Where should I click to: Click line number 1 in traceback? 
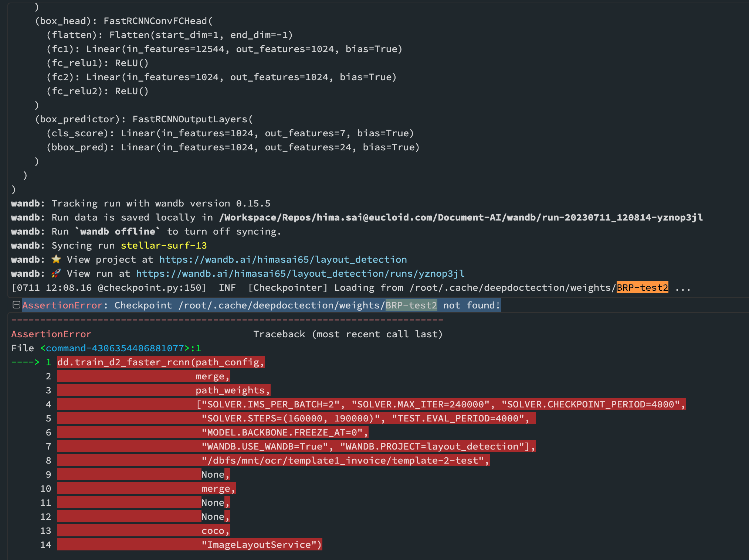[48, 362]
